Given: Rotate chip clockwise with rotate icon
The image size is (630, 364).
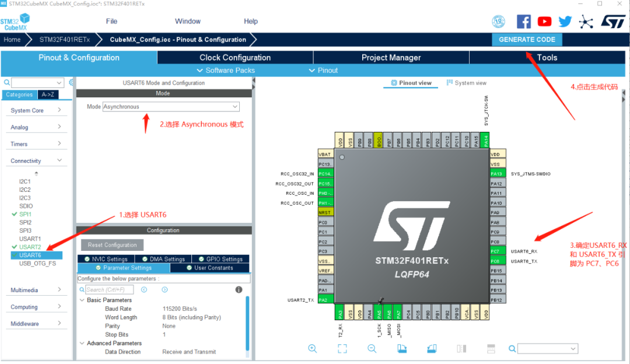Looking at the screenshot, I should [402, 349].
